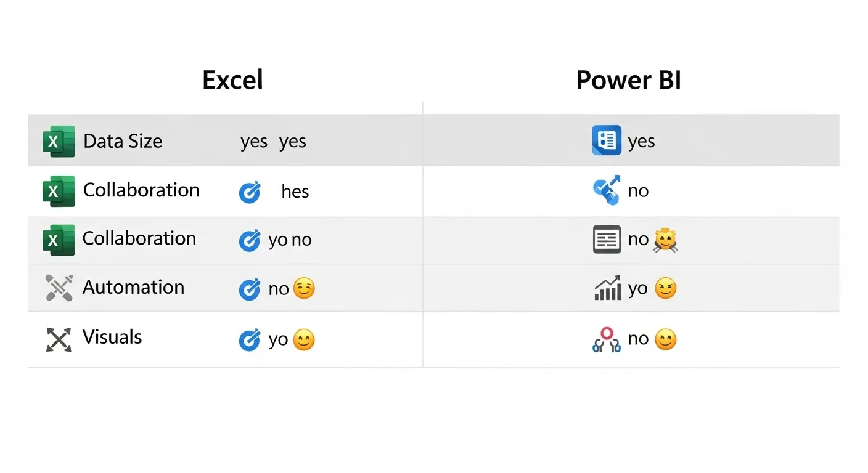Click the blue target icon in Excel Visuals row
Screen dimensions: 868x473
[x=250, y=340]
